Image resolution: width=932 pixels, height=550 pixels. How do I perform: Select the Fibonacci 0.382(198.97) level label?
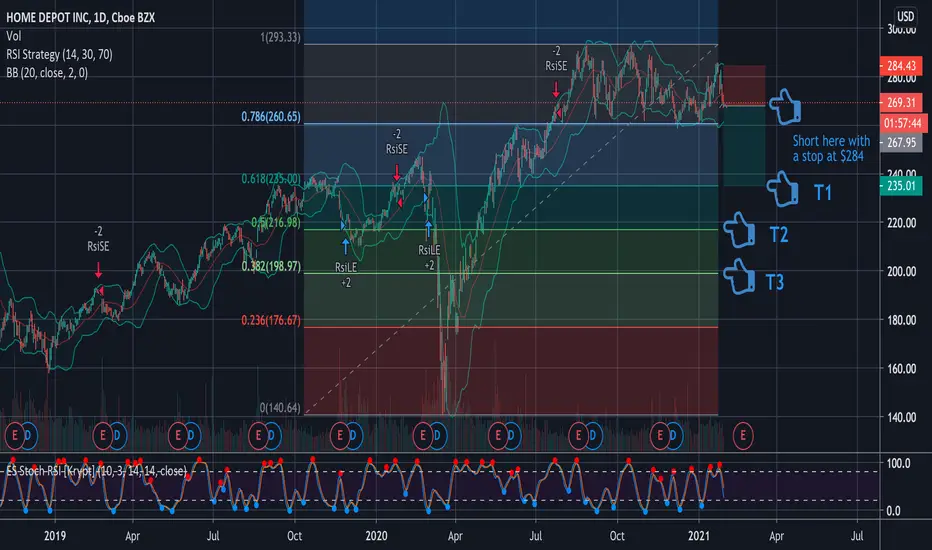point(271,266)
